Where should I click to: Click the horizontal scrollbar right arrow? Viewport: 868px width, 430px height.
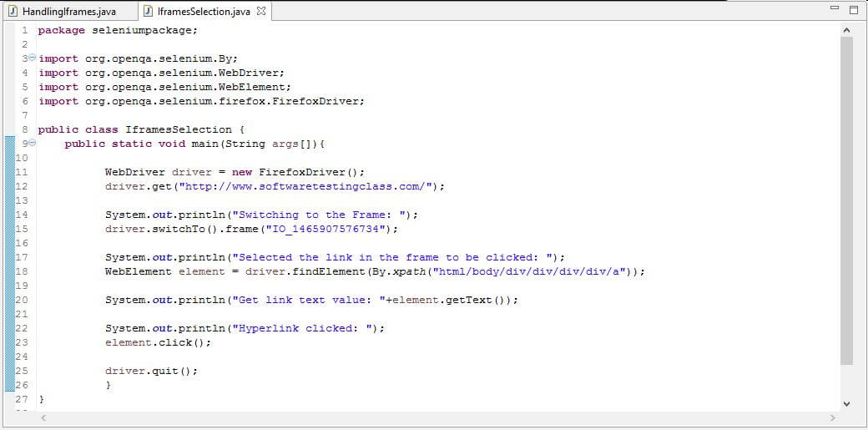(x=833, y=417)
